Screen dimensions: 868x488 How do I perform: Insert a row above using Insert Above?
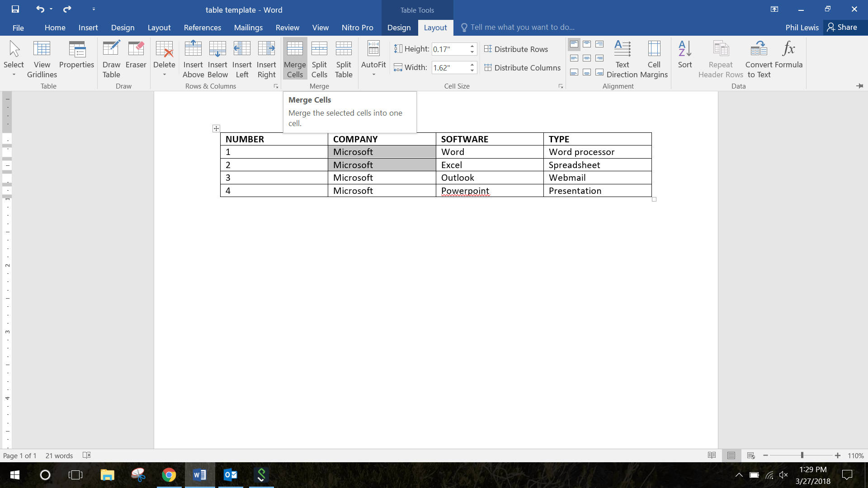pos(193,59)
